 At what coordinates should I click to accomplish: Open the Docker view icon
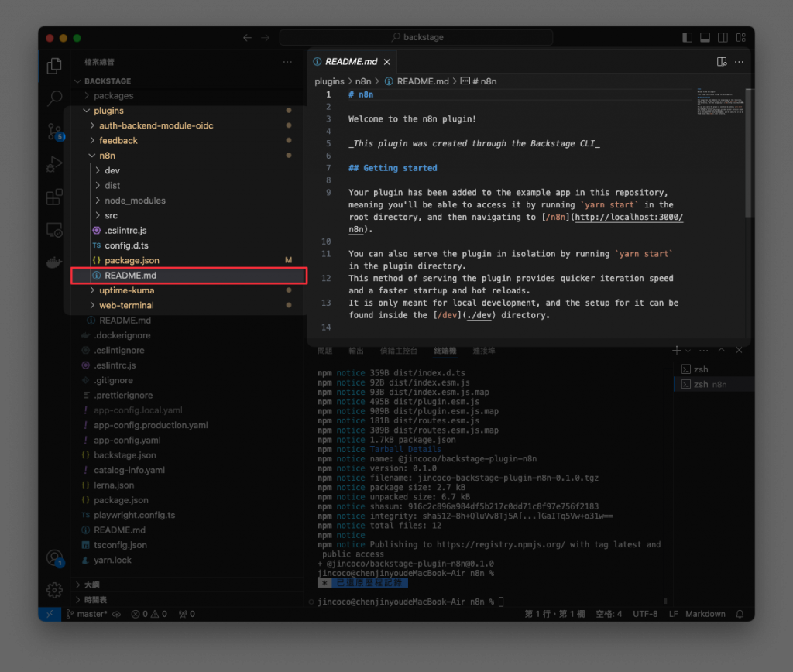pyautogui.click(x=54, y=262)
